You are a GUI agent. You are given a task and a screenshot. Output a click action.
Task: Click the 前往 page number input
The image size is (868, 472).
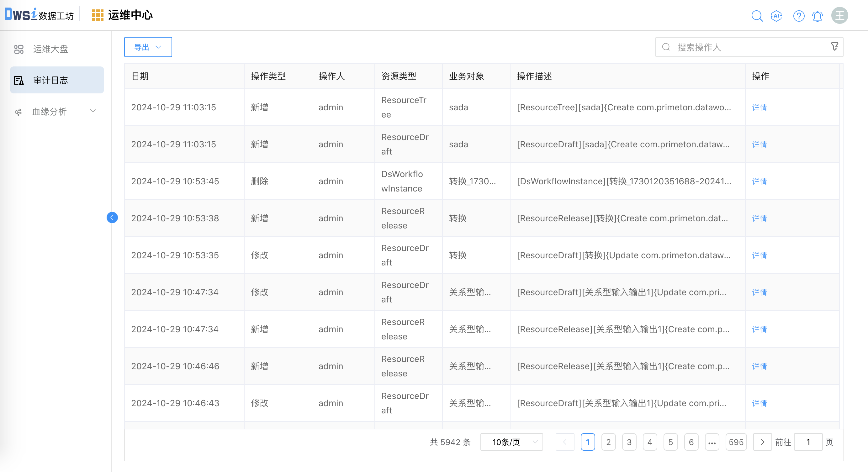[x=808, y=442]
